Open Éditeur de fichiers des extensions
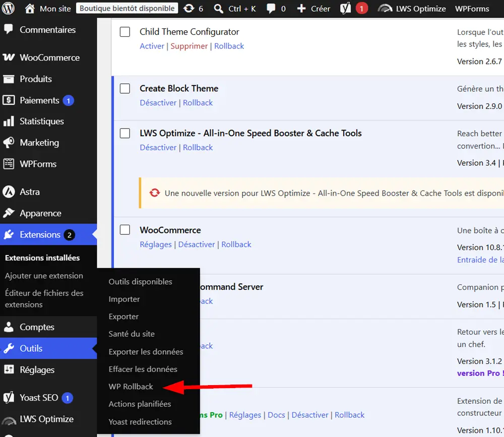504x437 pixels. pyautogui.click(x=44, y=299)
